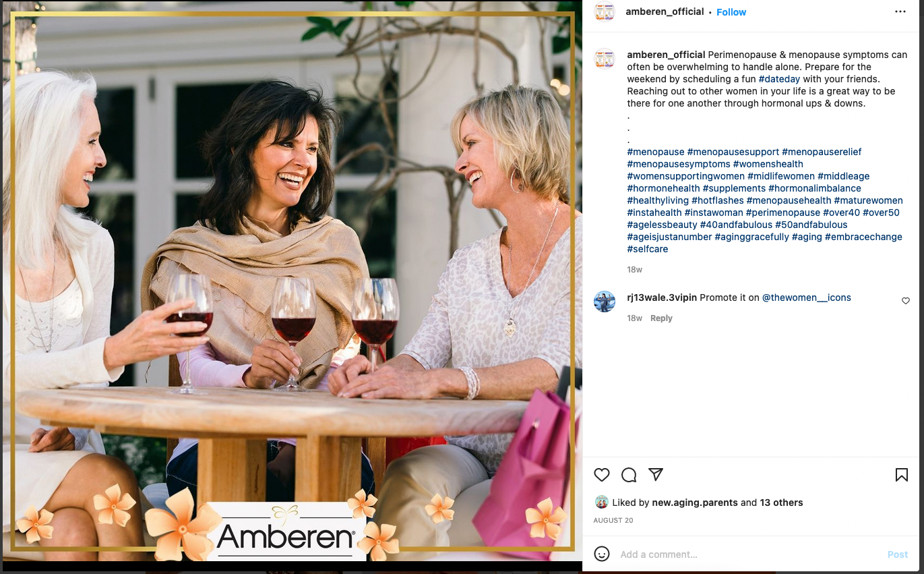
Task: Click the liker's small avatar thumbnail
Action: (x=601, y=503)
